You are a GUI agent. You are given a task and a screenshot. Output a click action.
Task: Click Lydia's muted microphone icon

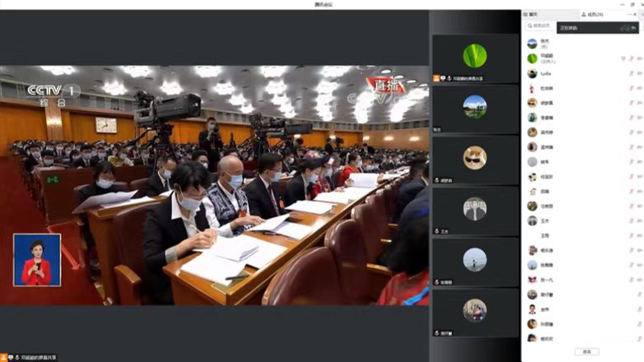(632, 73)
